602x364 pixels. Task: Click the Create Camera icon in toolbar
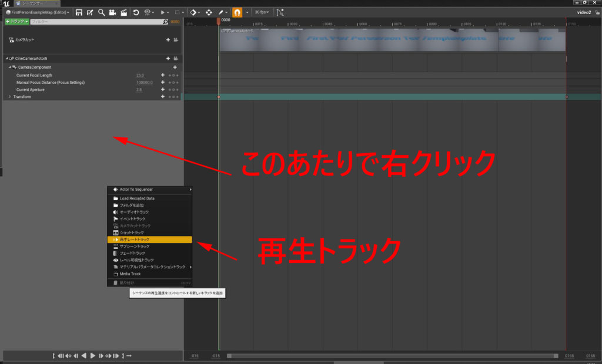click(x=112, y=12)
